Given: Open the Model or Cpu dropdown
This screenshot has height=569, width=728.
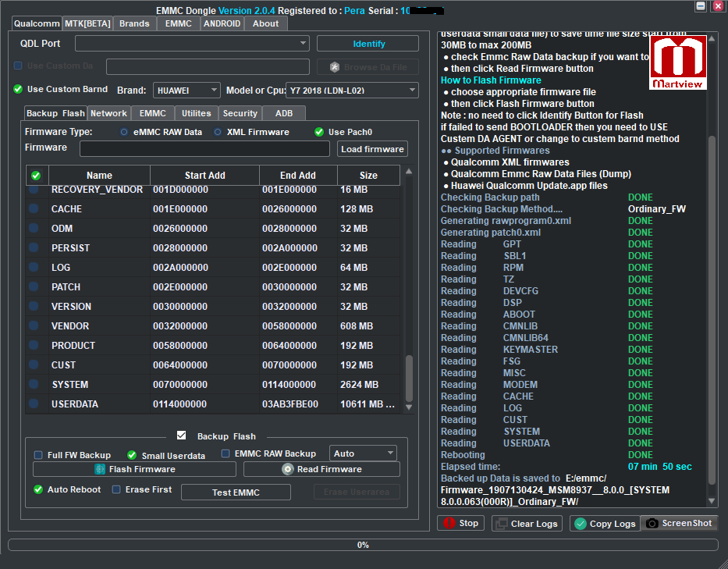Looking at the screenshot, I should [352, 91].
